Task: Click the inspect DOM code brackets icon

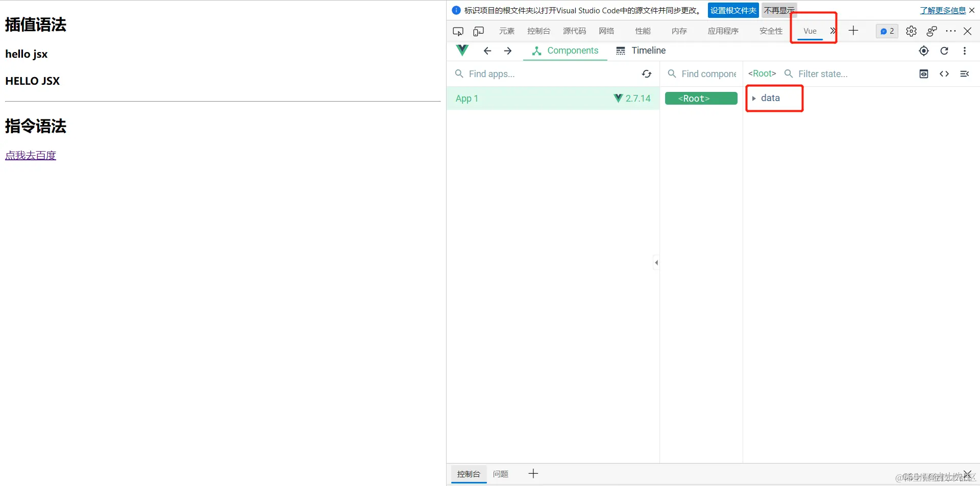Action: pos(944,74)
